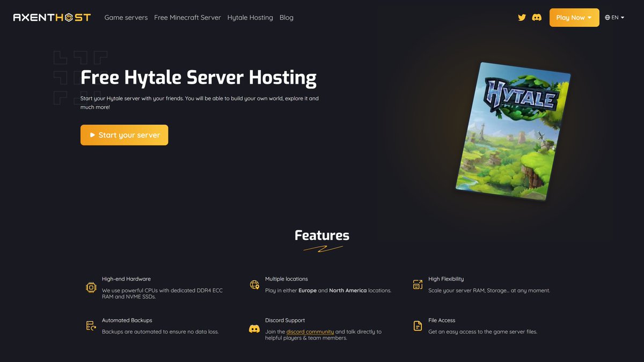
Task: Click the Multiple locations globe pin icon
Action: tap(254, 285)
